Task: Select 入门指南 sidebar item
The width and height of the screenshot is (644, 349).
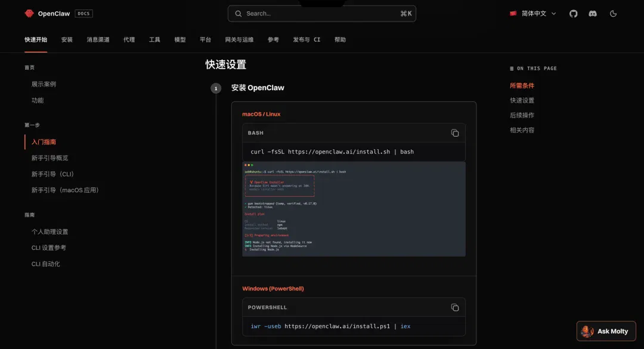Action: 44,142
